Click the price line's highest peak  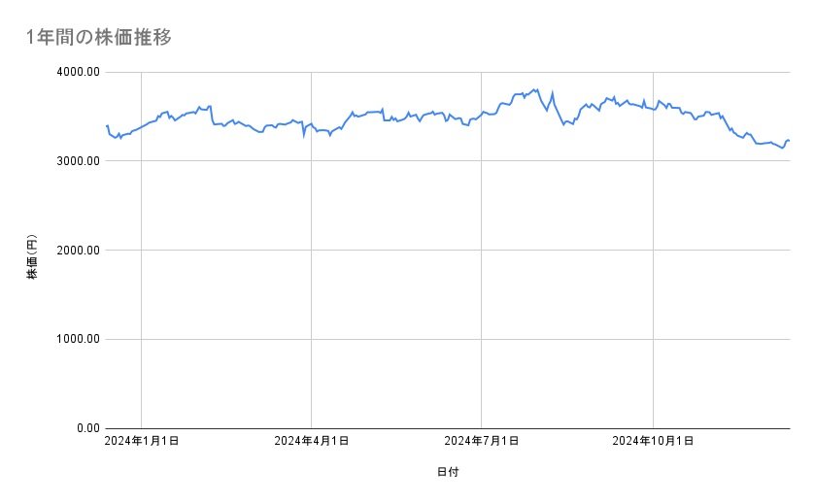tap(537, 89)
